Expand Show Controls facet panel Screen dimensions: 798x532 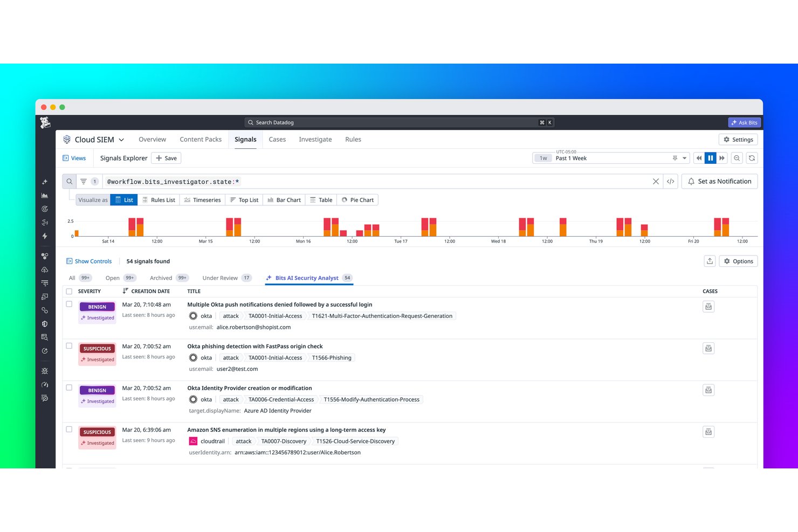pyautogui.click(x=89, y=261)
